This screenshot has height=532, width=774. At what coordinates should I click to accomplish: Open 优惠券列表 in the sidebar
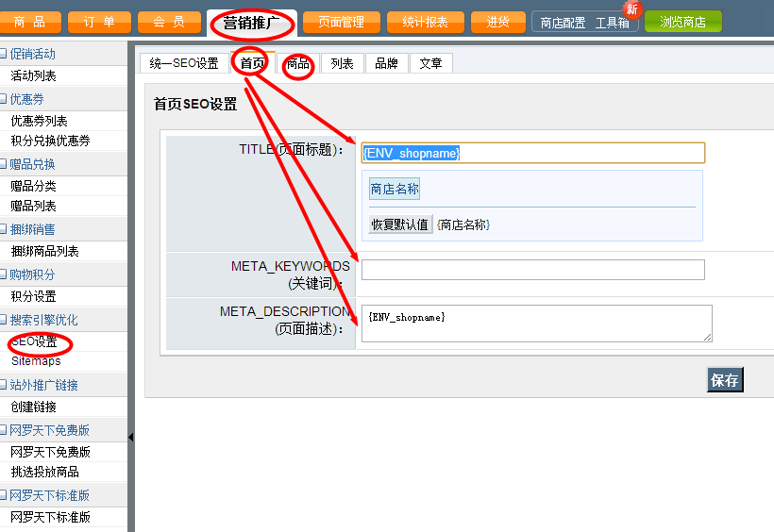39,121
